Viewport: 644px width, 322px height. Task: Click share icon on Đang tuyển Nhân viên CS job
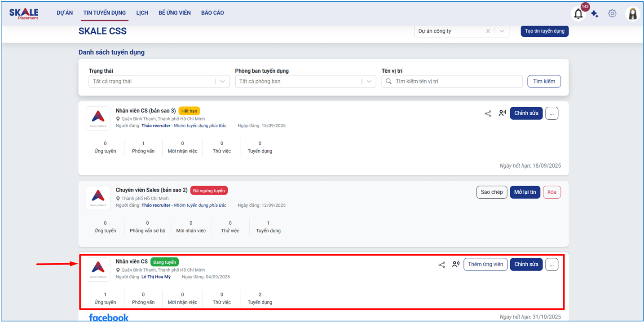click(441, 265)
